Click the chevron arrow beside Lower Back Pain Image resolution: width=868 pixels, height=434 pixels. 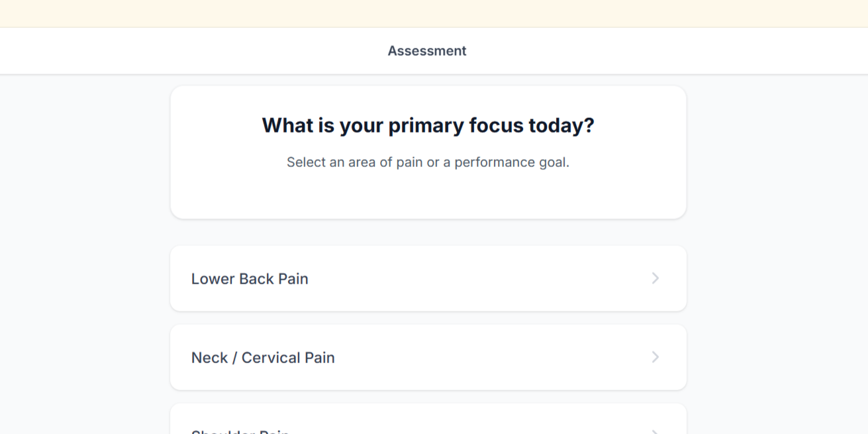pos(655,278)
